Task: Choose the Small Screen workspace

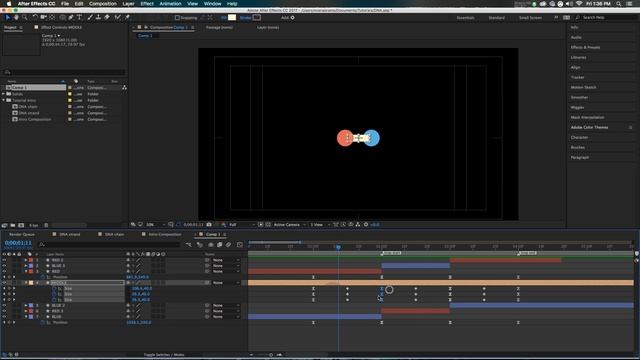Action: click(x=530, y=18)
